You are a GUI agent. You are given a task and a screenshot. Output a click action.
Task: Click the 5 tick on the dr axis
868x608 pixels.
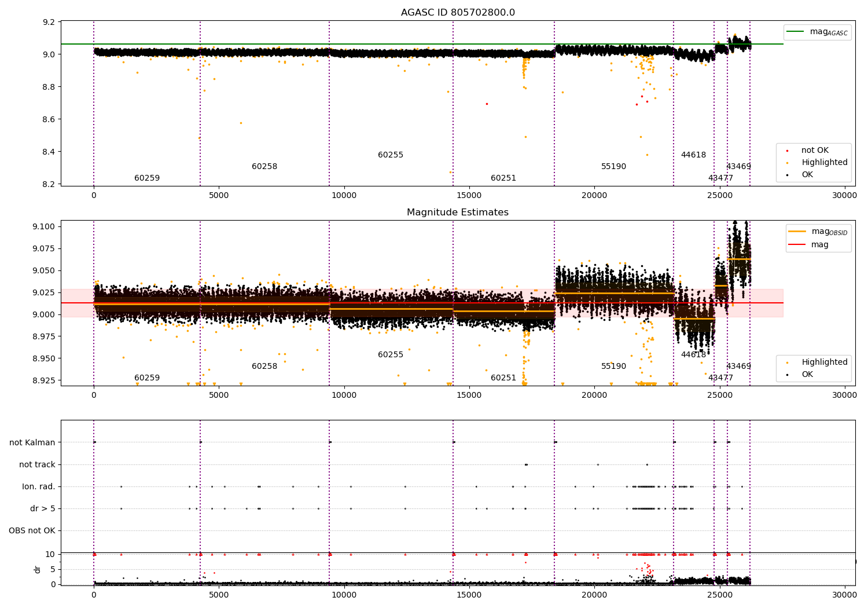tap(53, 569)
